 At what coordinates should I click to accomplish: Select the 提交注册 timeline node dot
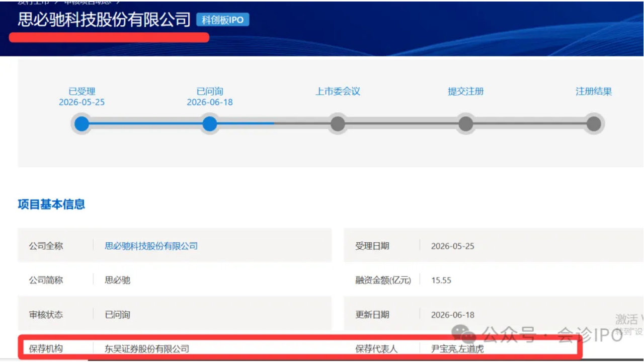point(466,123)
